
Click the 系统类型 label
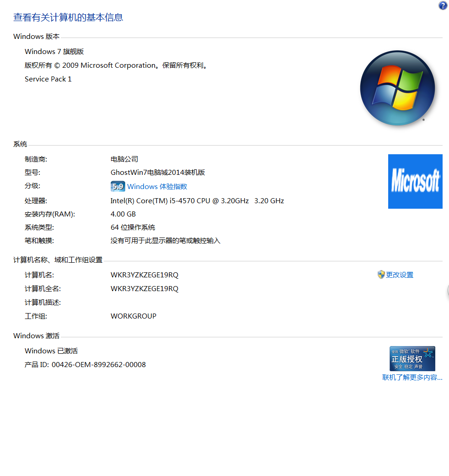(39, 227)
